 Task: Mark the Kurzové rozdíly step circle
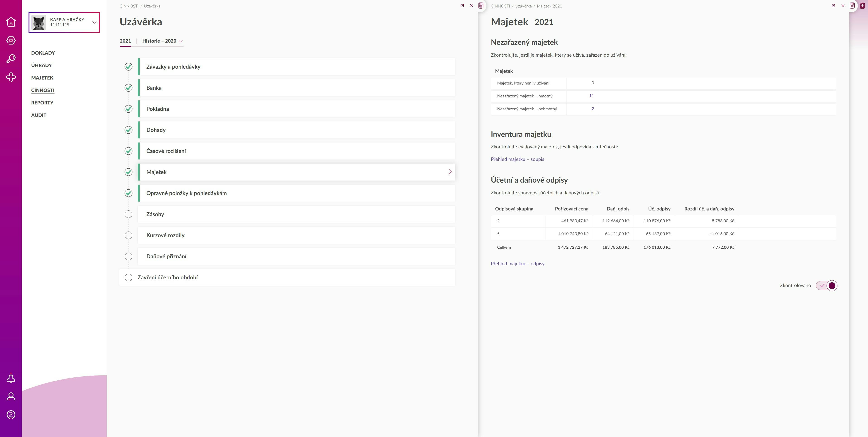tap(128, 235)
